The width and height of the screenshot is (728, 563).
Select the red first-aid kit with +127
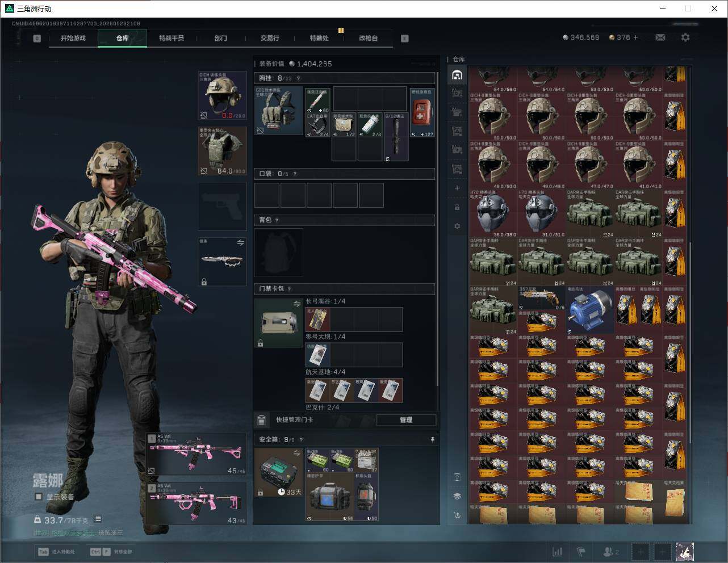pos(422,112)
